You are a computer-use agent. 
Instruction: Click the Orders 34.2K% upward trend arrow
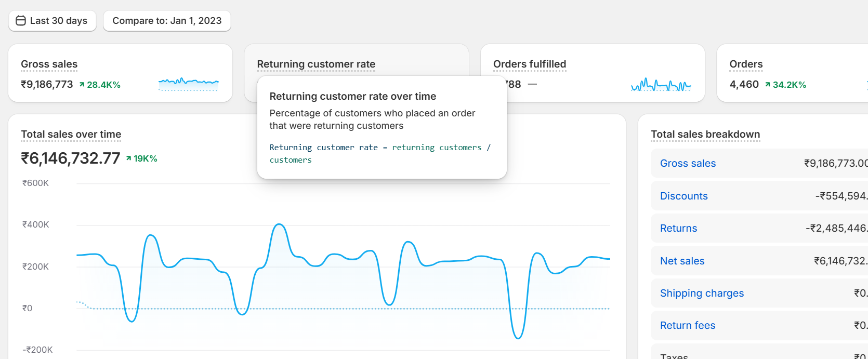point(768,85)
